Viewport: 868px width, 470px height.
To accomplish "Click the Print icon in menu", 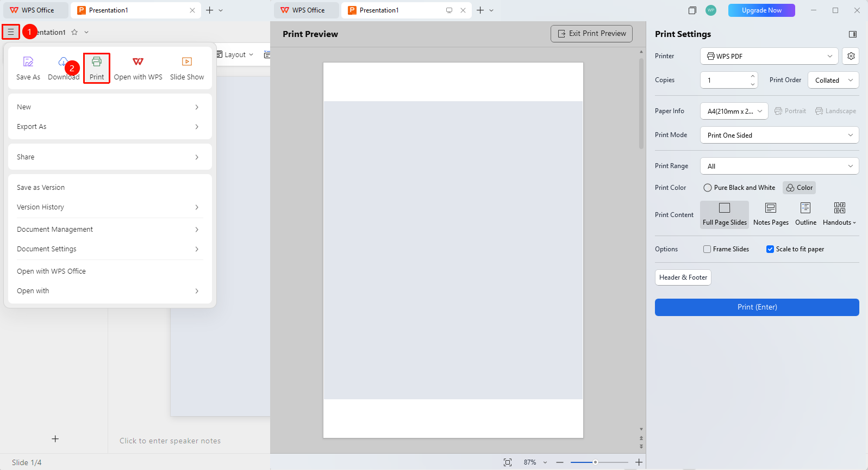I will pyautogui.click(x=97, y=68).
